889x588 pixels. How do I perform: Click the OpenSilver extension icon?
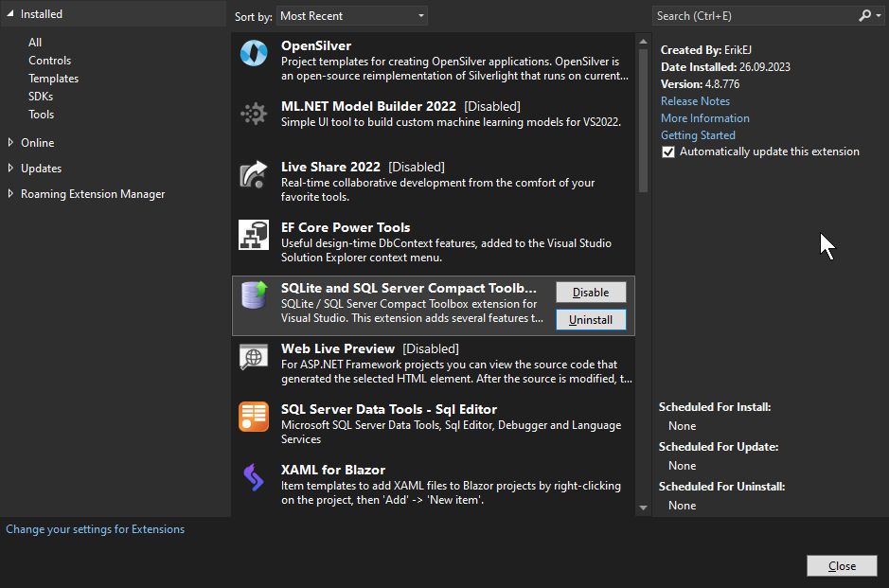click(x=254, y=53)
